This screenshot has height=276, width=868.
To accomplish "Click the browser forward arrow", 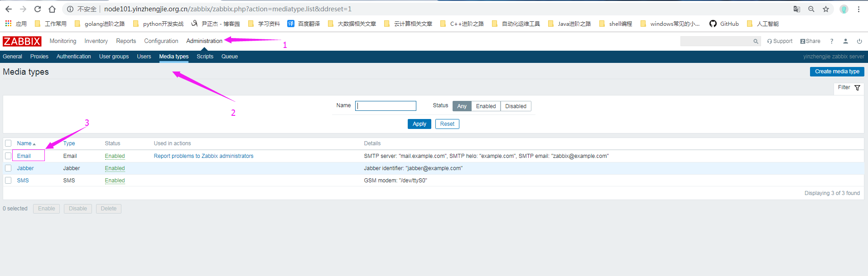I will tap(23, 9).
